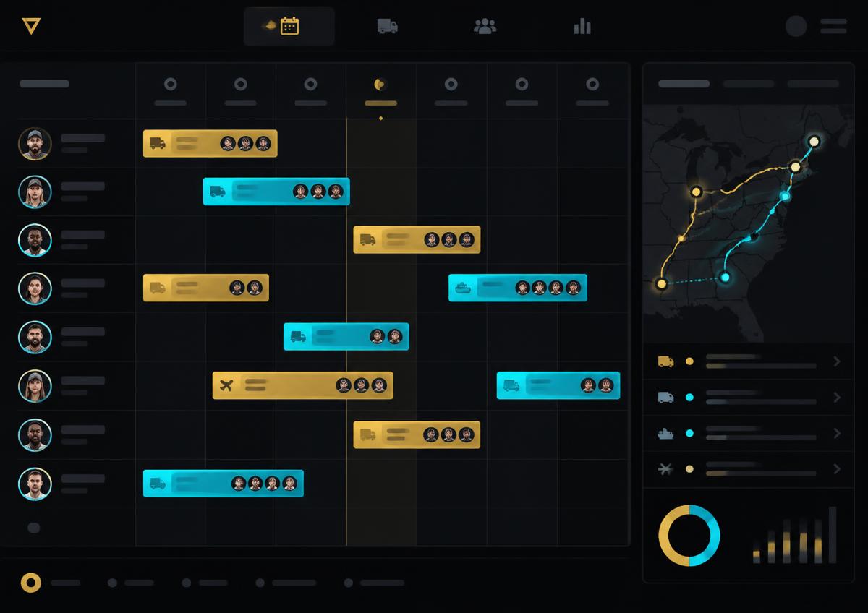Open the third row's gold truck shipment bar
The width and height of the screenshot is (868, 613).
417,240
